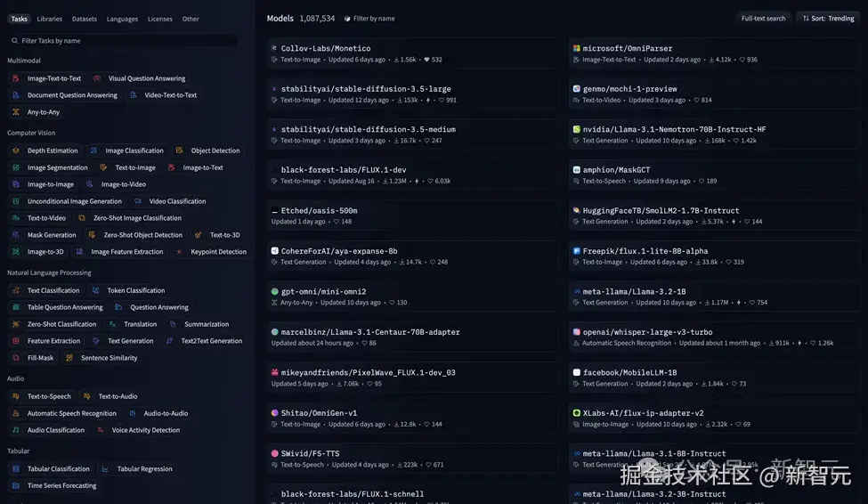Open facebook/MobileLLM-1B model
This screenshot has height=504, width=868.
[x=714, y=378]
